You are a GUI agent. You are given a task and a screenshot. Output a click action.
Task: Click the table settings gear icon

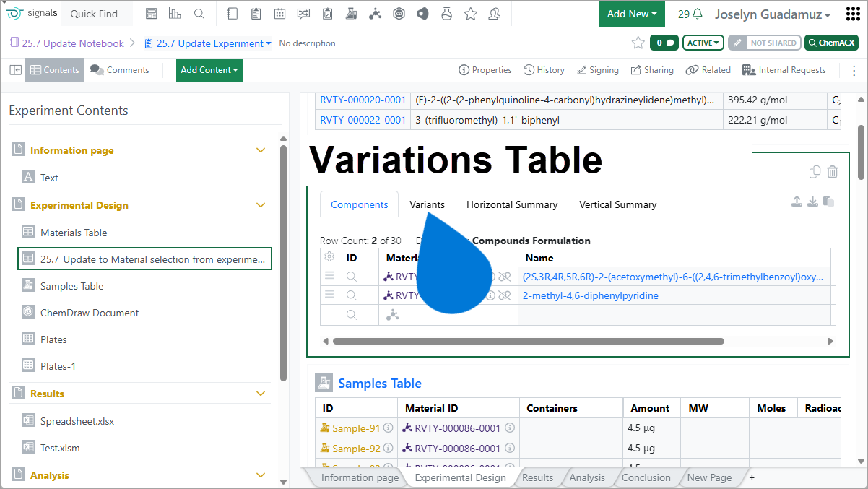coord(329,257)
